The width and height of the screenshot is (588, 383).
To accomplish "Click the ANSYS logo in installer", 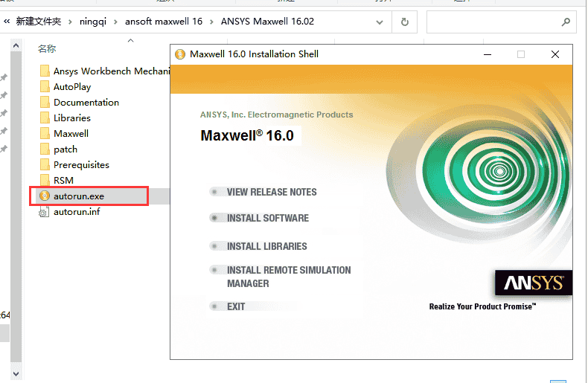I will pos(533,283).
